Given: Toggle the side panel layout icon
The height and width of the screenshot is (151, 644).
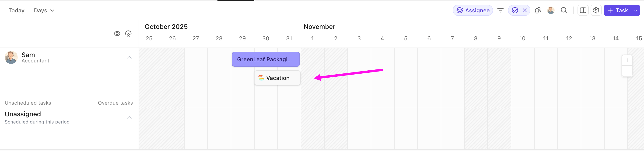Looking at the screenshot, I should click(583, 10).
